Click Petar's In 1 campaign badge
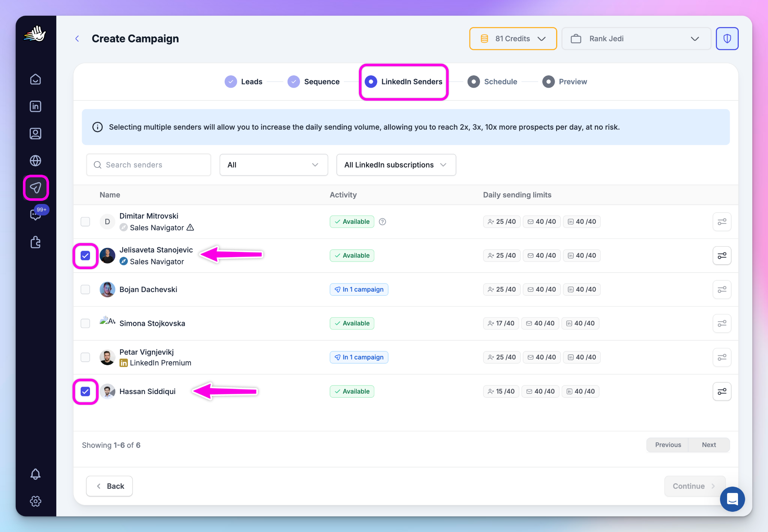 click(x=359, y=357)
